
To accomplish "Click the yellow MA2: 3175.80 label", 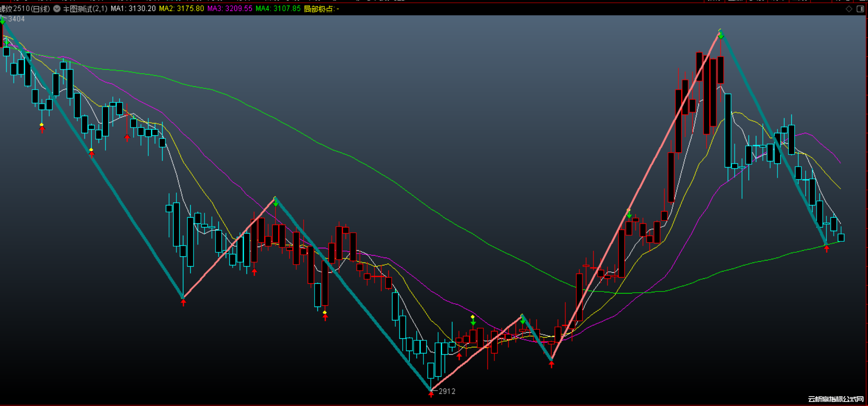I will click(x=181, y=9).
